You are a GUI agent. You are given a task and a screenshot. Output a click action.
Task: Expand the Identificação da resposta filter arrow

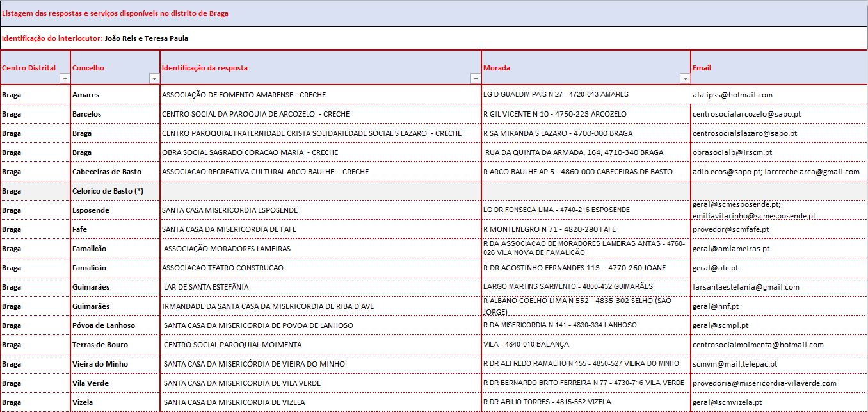tap(476, 78)
